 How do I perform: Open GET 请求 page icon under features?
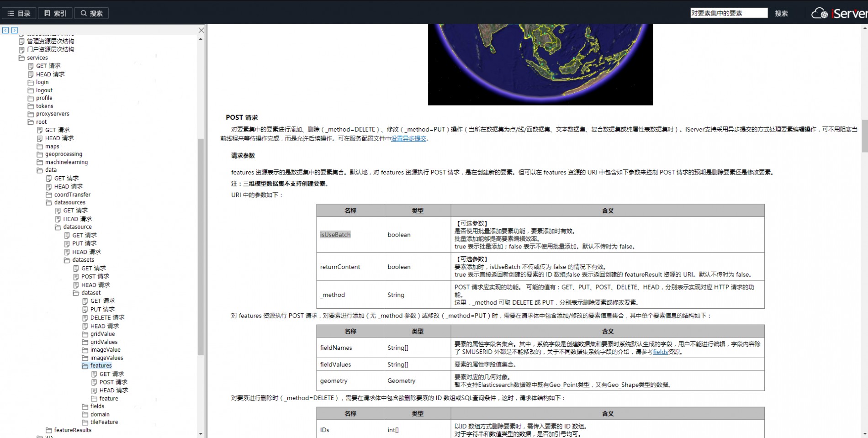[x=94, y=374]
